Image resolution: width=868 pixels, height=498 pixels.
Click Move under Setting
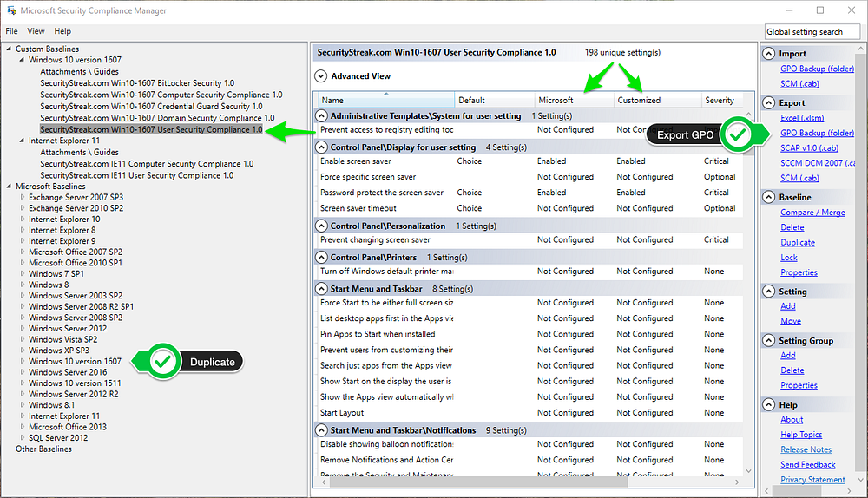(x=791, y=321)
